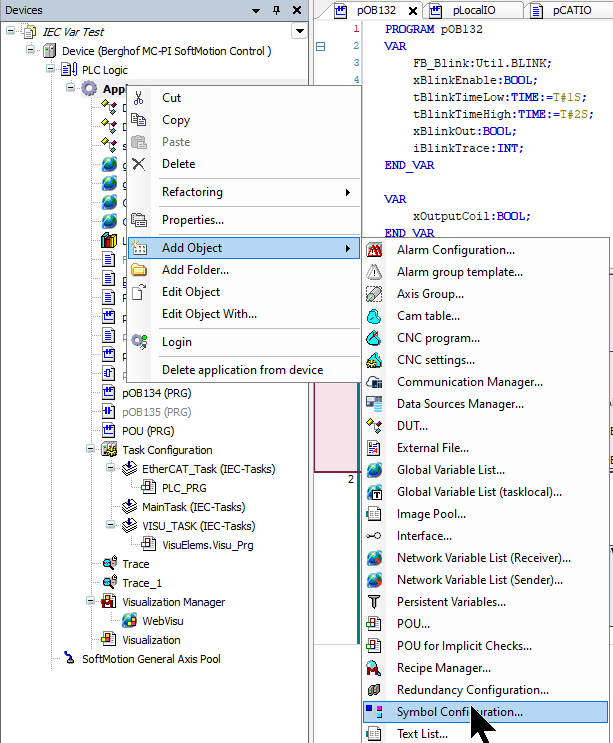Click the Interface icon
Viewport: 613px width, 743px height.
[374, 536]
